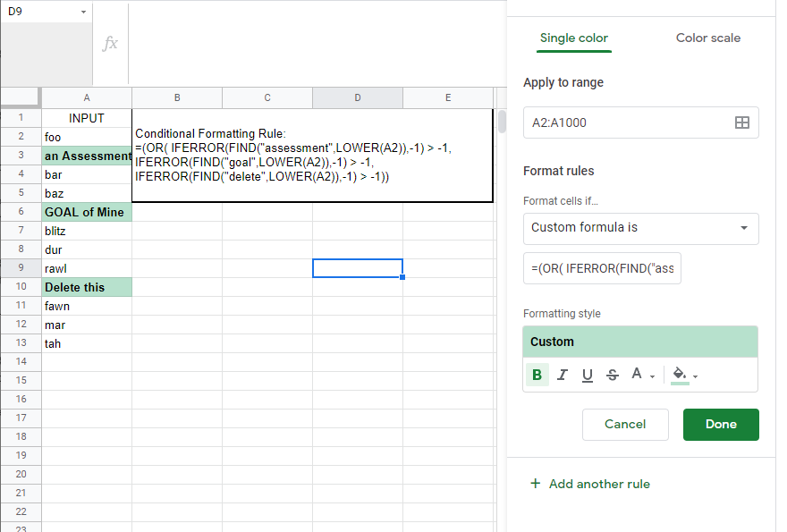
Task: Click the plus icon to add rule
Action: tap(536, 484)
